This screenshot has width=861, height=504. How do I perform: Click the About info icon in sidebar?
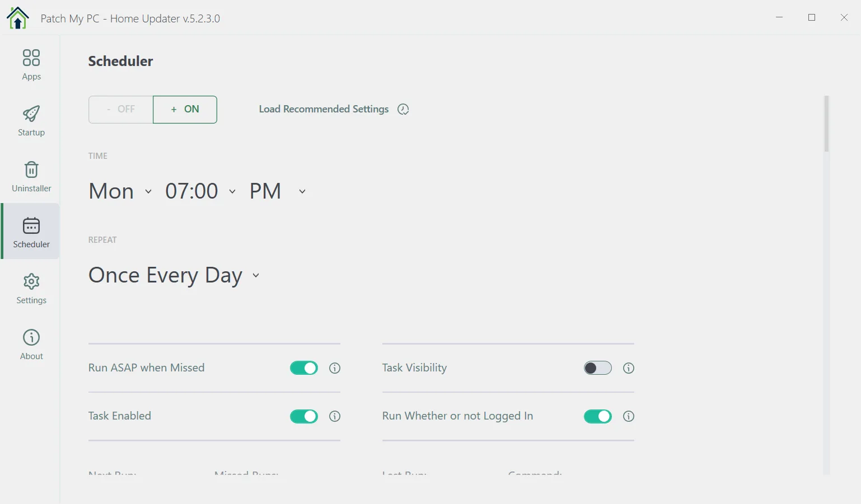(x=31, y=338)
